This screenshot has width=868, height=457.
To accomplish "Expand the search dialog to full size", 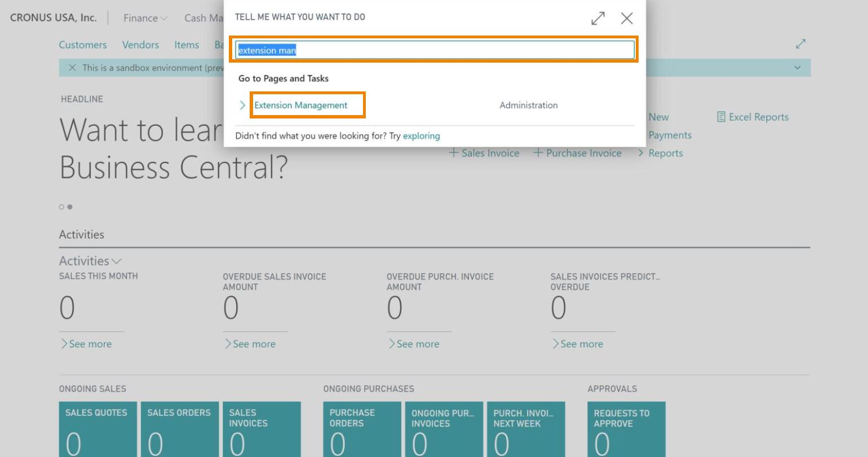I will pos(598,19).
